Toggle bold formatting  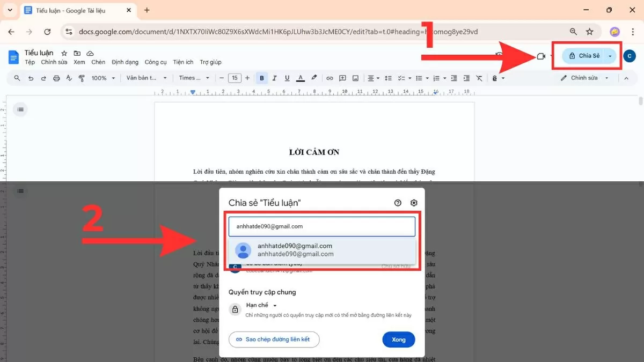[262, 78]
